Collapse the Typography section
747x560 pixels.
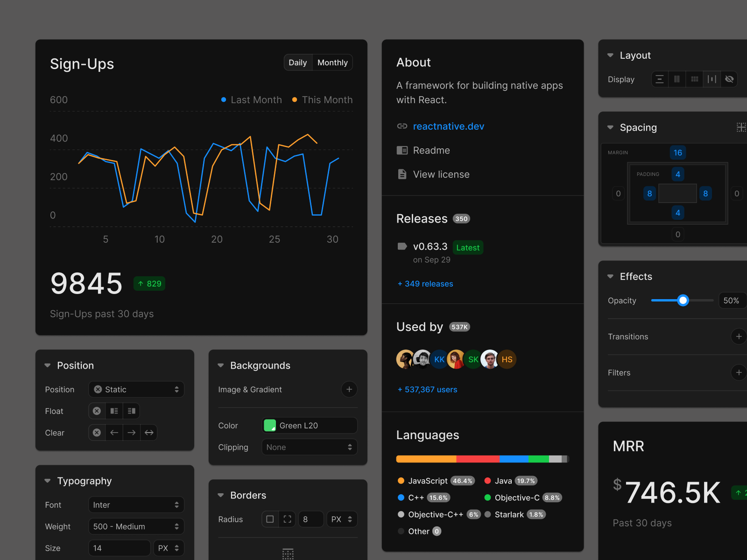(47, 481)
